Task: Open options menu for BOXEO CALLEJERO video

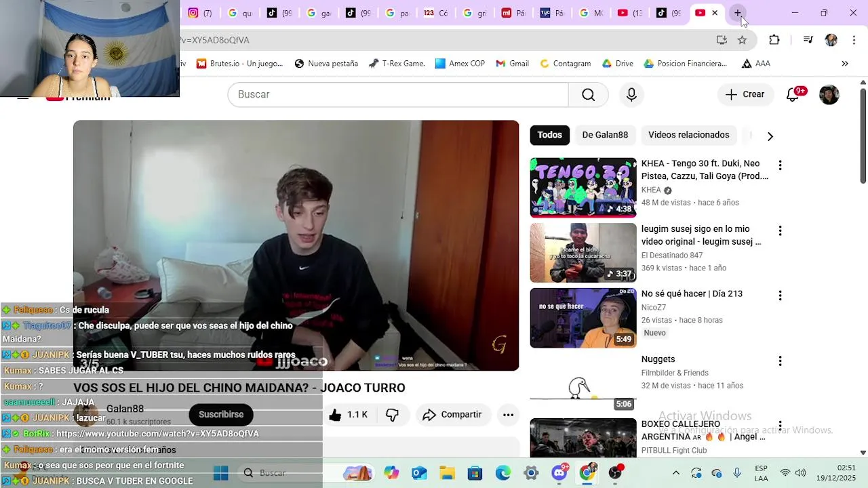Action: coord(780,426)
